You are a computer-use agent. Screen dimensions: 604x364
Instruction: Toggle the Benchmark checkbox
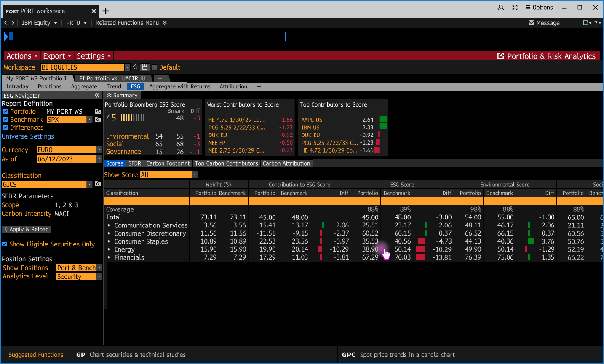tap(5, 120)
